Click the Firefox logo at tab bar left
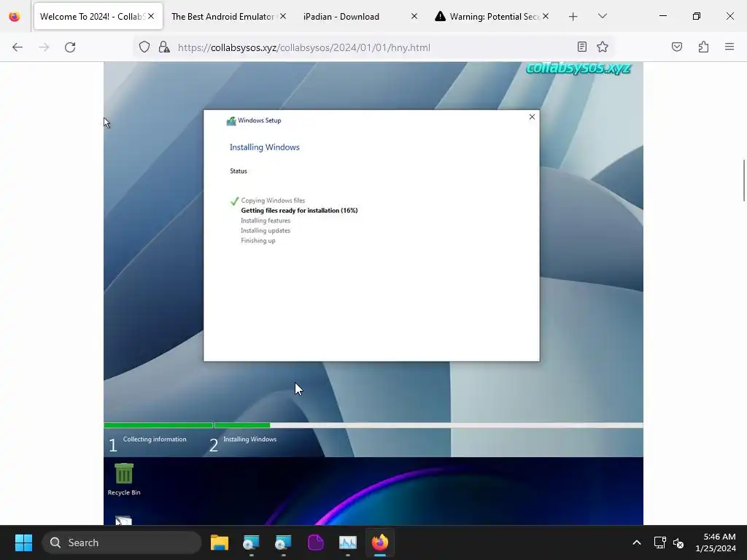The height and width of the screenshot is (560, 747). click(15, 17)
